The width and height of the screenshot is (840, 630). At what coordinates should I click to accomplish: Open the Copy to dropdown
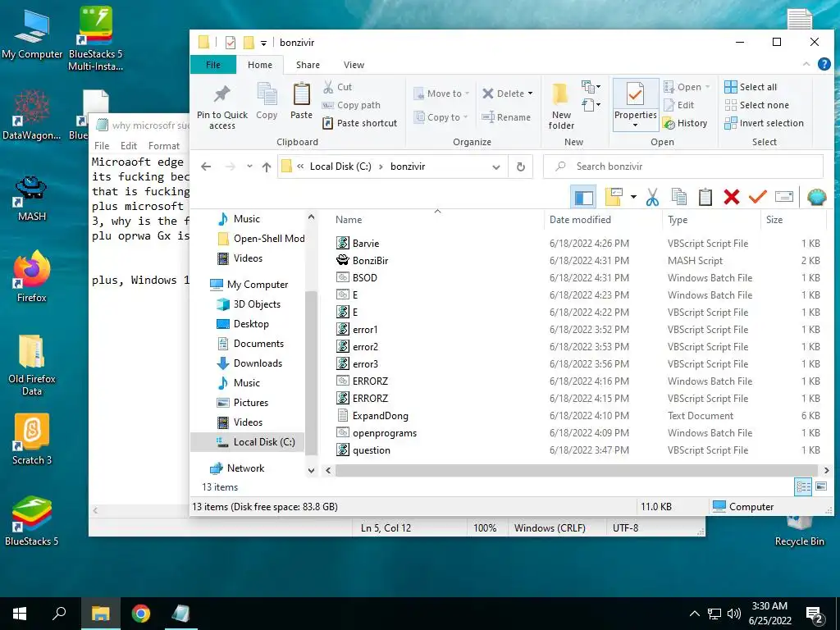(441, 117)
